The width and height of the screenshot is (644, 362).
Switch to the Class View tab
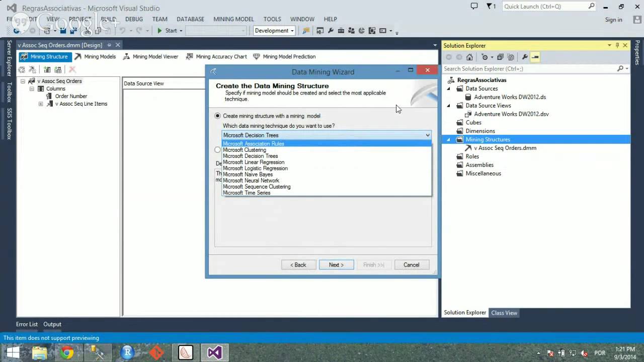[x=504, y=313]
